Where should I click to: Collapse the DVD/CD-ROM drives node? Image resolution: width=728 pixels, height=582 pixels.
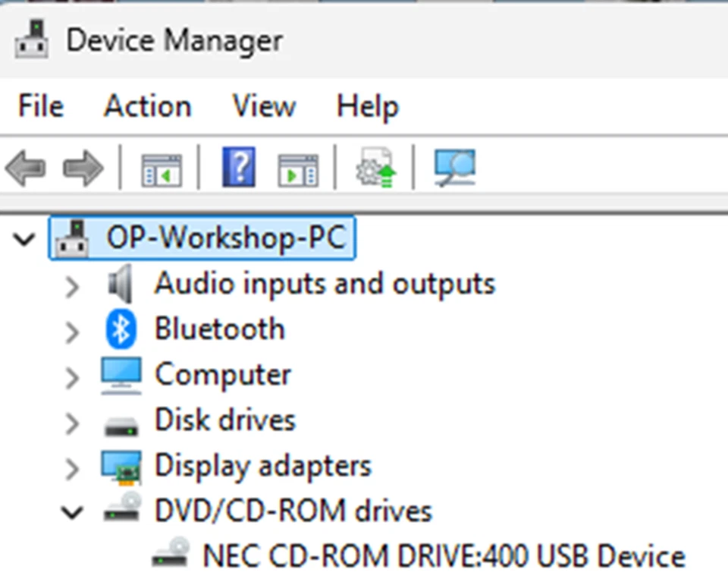(72, 513)
